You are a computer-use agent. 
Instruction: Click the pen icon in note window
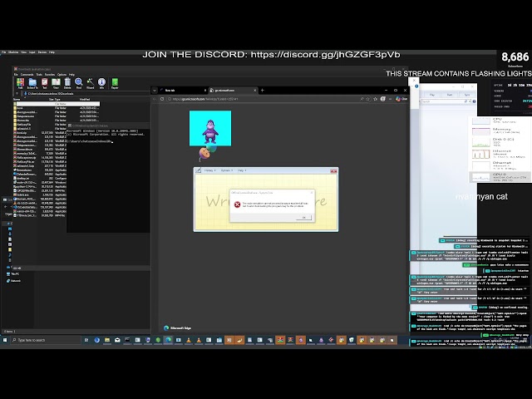199,170
